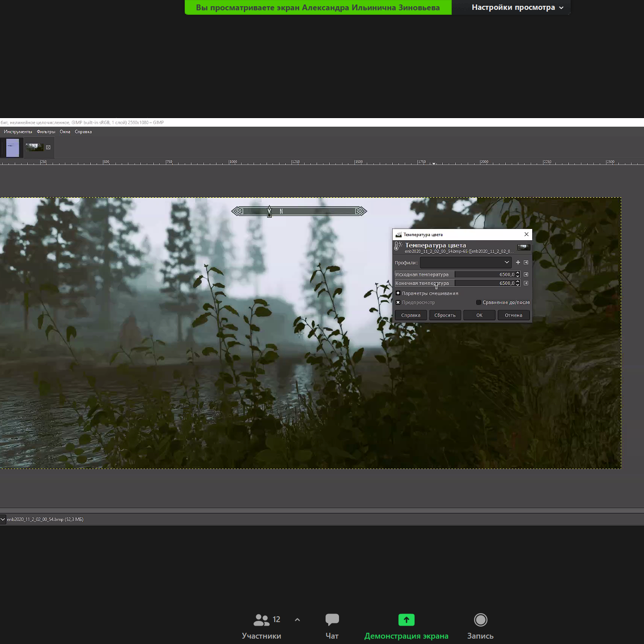The height and width of the screenshot is (644, 644).
Task: Open the Инструменты menu
Action: pos(18,132)
